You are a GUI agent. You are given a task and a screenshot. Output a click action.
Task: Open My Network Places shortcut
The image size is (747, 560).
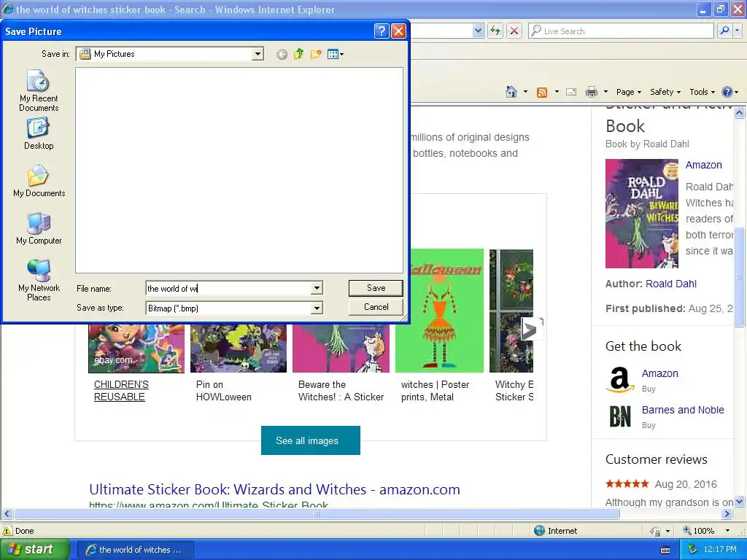pos(39,281)
